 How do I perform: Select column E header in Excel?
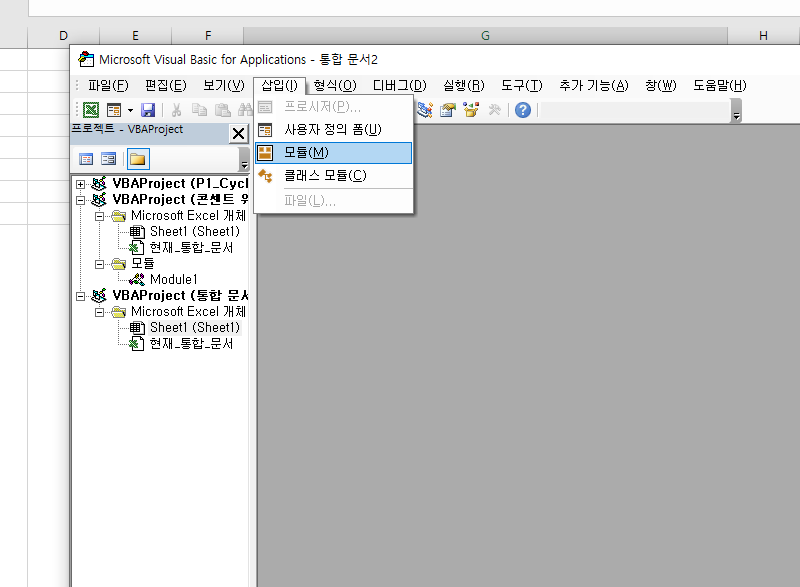click(135, 36)
